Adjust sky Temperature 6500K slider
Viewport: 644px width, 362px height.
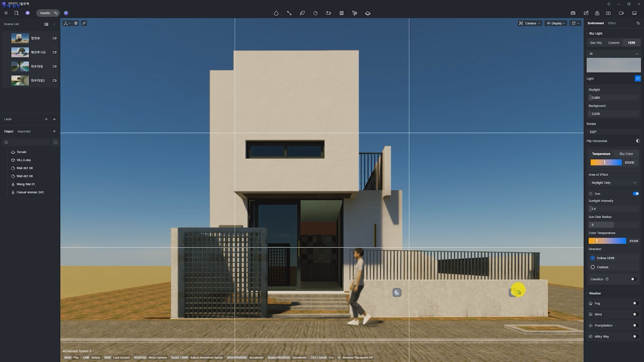[x=606, y=163]
